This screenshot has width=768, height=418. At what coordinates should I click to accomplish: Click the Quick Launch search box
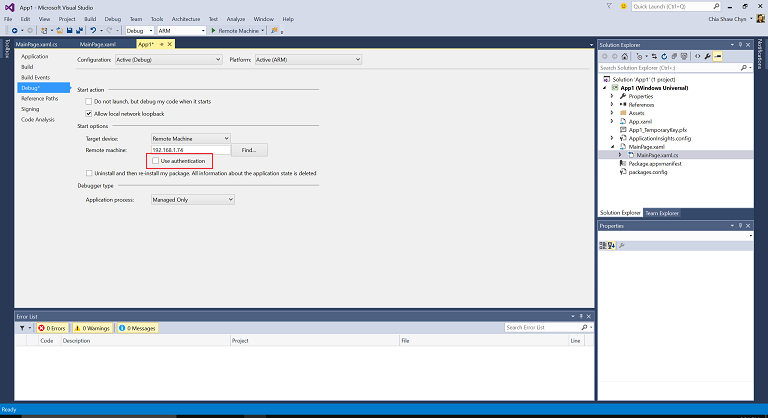[676, 6]
